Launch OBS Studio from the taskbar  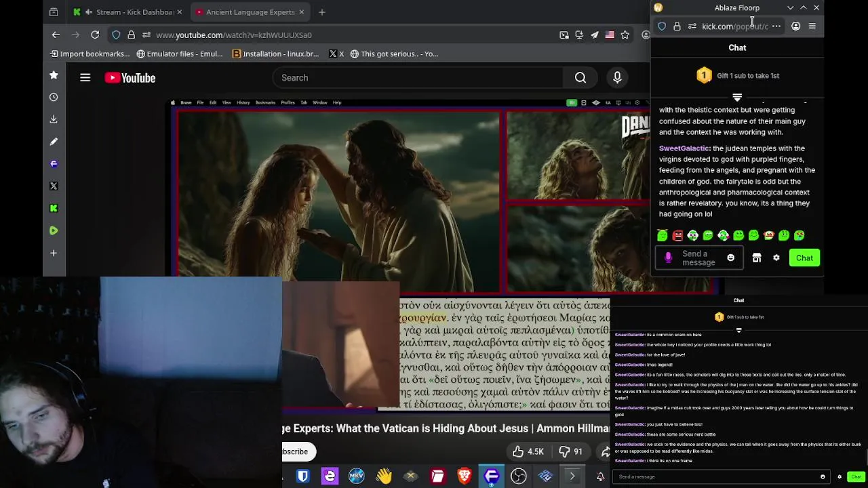click(519, 476)
